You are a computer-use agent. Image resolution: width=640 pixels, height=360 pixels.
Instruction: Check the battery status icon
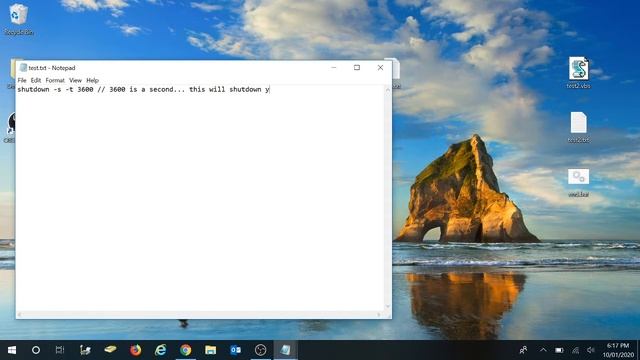click(559, 350)
